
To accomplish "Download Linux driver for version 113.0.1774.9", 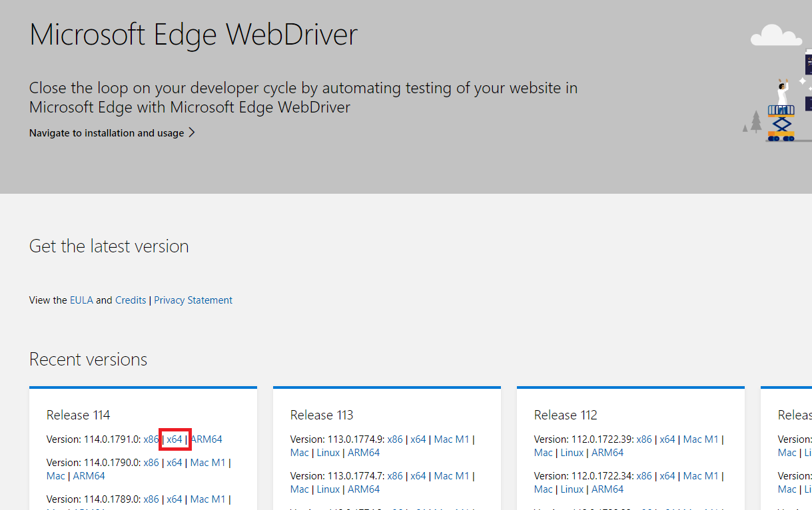I will tap(328, 453).
